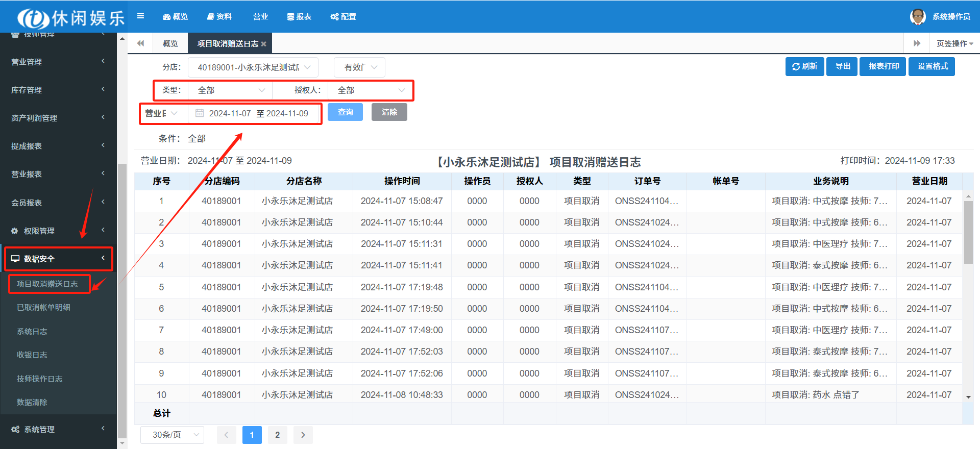Open 已取消帐单明细 in the sidebar
Screen dimensions: 980x449
43,307
